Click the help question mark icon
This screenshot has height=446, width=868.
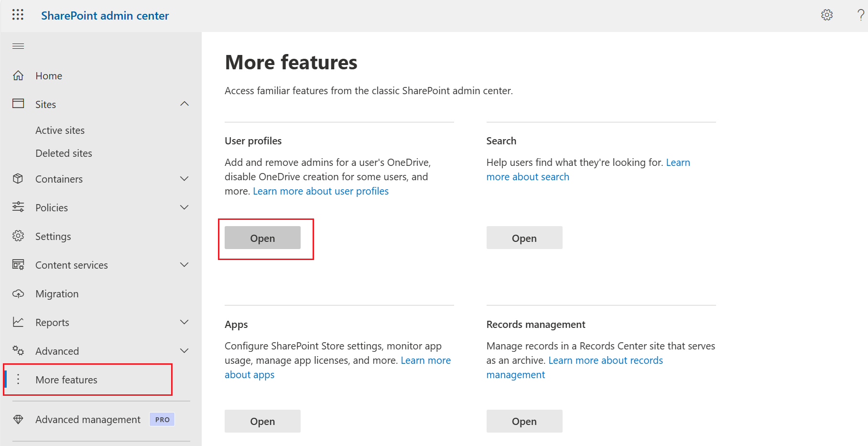click(861, 15)
